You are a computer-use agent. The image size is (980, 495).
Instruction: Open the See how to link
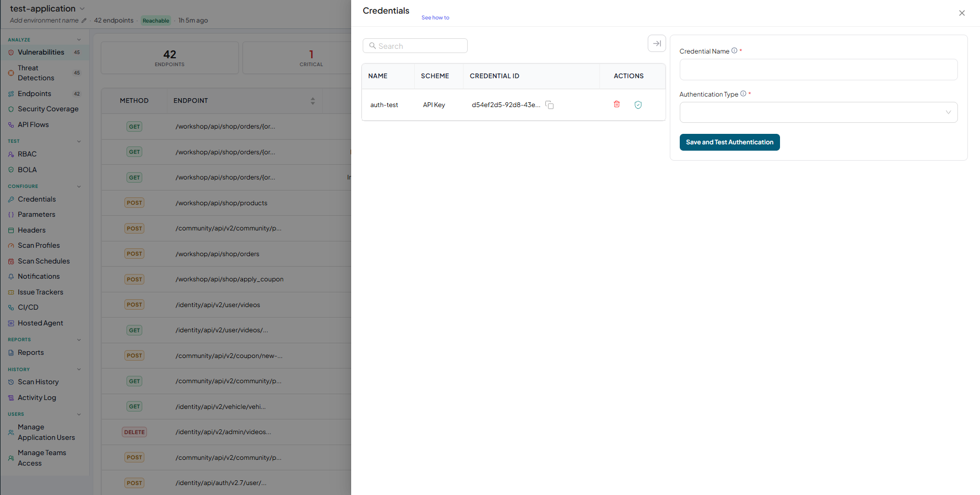435,18
